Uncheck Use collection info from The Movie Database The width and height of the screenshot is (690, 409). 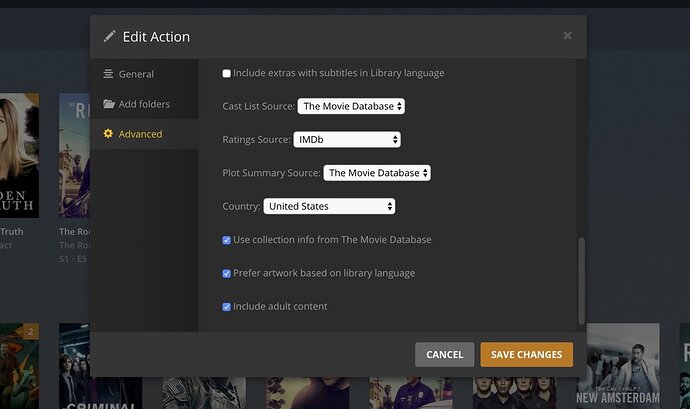tap(227, 240)
